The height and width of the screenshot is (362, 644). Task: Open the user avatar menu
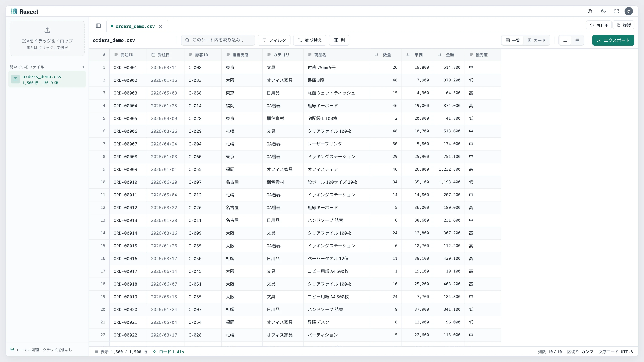[x=629, y=11]
